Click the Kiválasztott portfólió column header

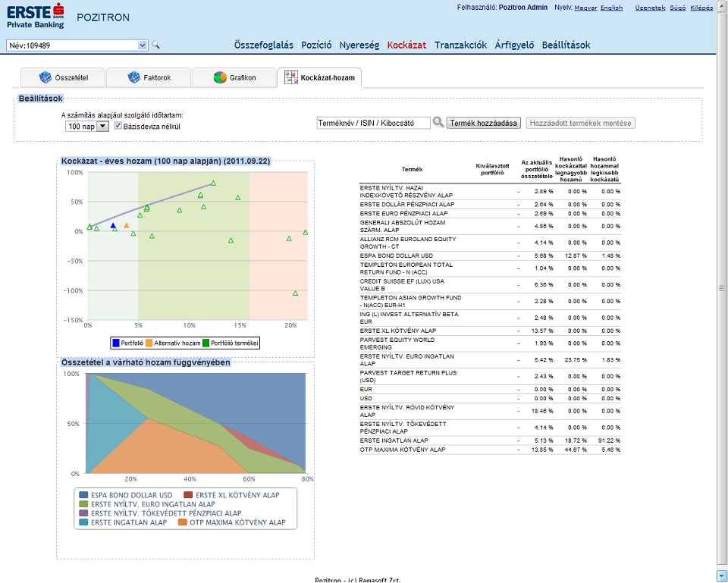click(x=492, y=169)
